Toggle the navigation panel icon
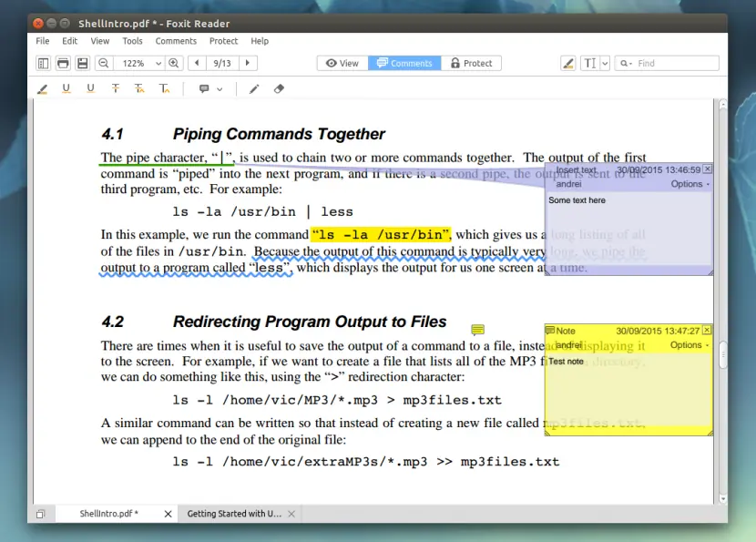This screenshot has width=756, height=542. [43, 63]
